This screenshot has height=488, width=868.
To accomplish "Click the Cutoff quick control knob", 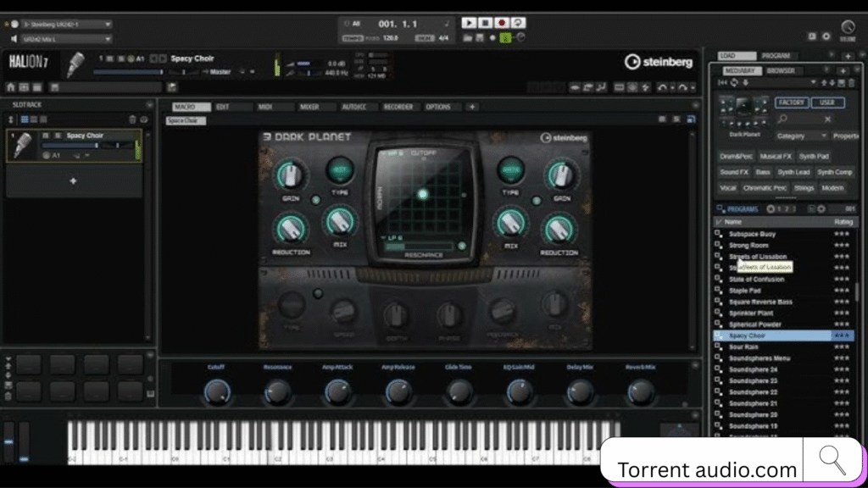I will [216, 391].
